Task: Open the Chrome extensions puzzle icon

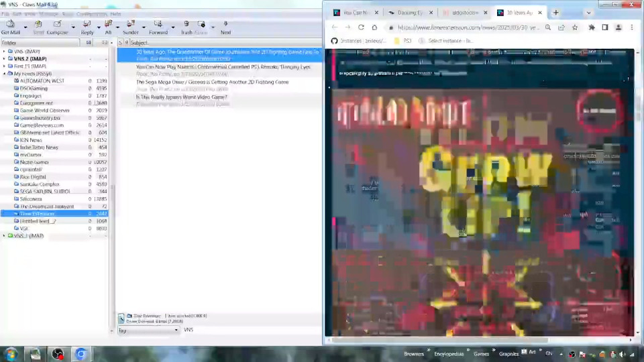Action: point(592,27)
